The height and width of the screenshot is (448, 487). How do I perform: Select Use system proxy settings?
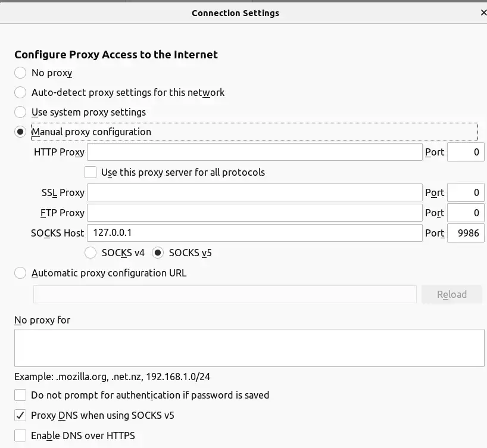point(21,112)
